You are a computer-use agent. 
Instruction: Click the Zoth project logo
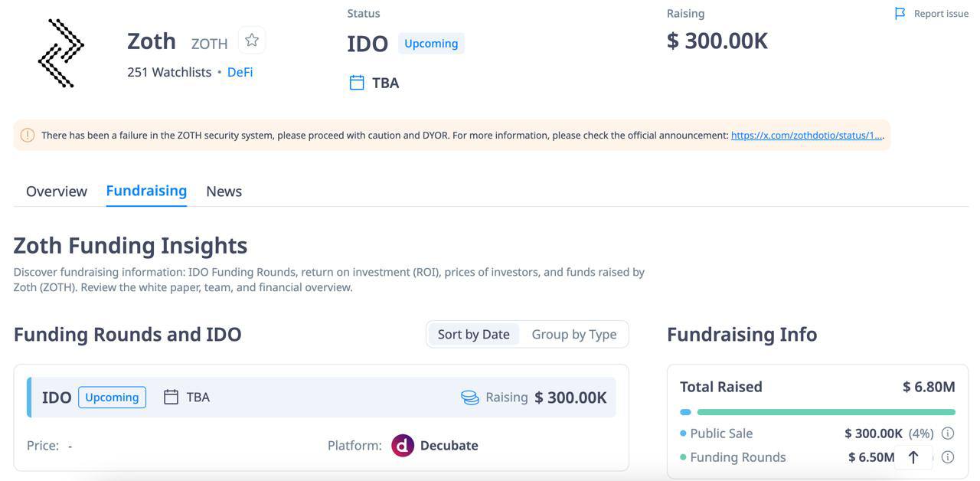coord(60,53)
